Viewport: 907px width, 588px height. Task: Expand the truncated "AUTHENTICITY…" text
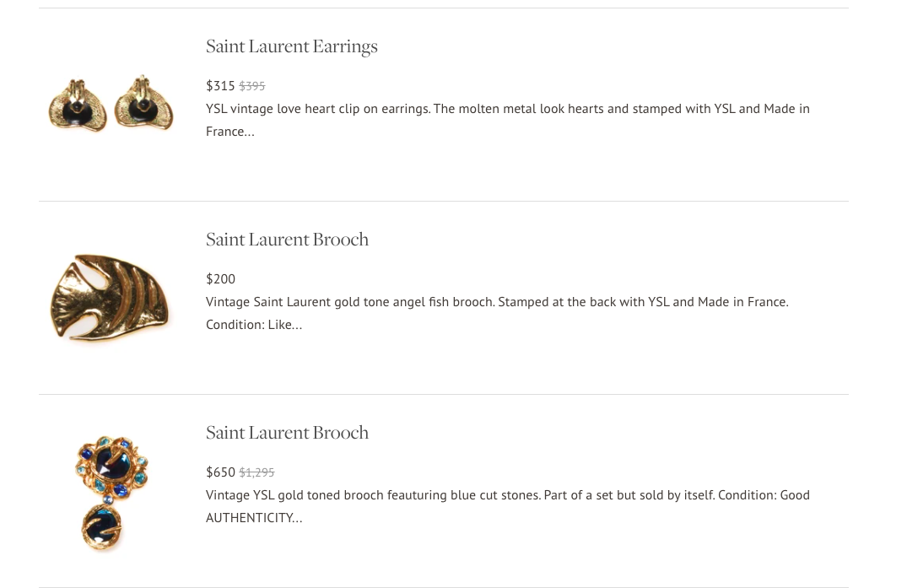[254, 517]
